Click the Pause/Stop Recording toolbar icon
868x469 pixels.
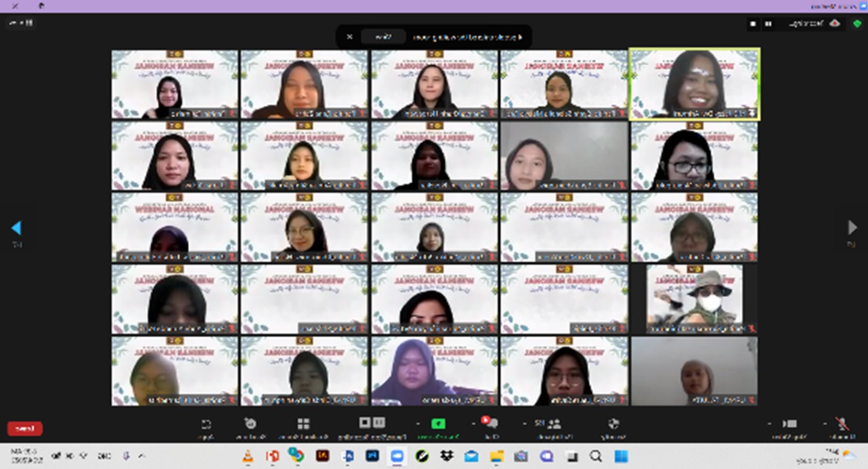coord(372,424)
